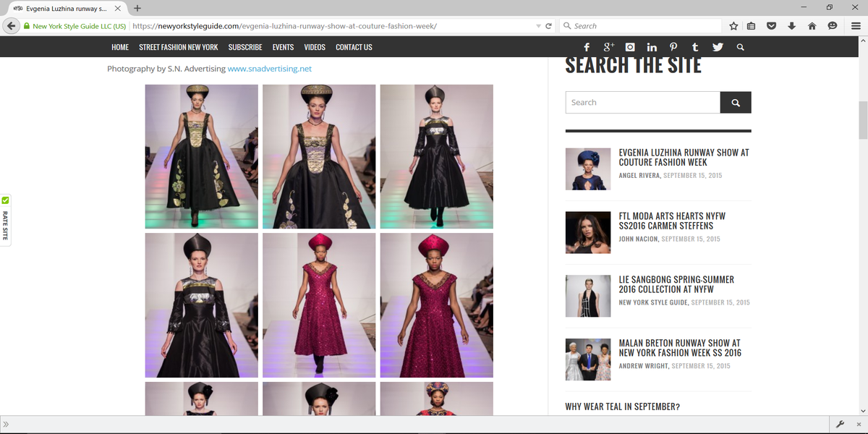The width and height of the screenshot is (868, 434).
Task: Open the EVENTS menu item
Action: click(283, 47)
